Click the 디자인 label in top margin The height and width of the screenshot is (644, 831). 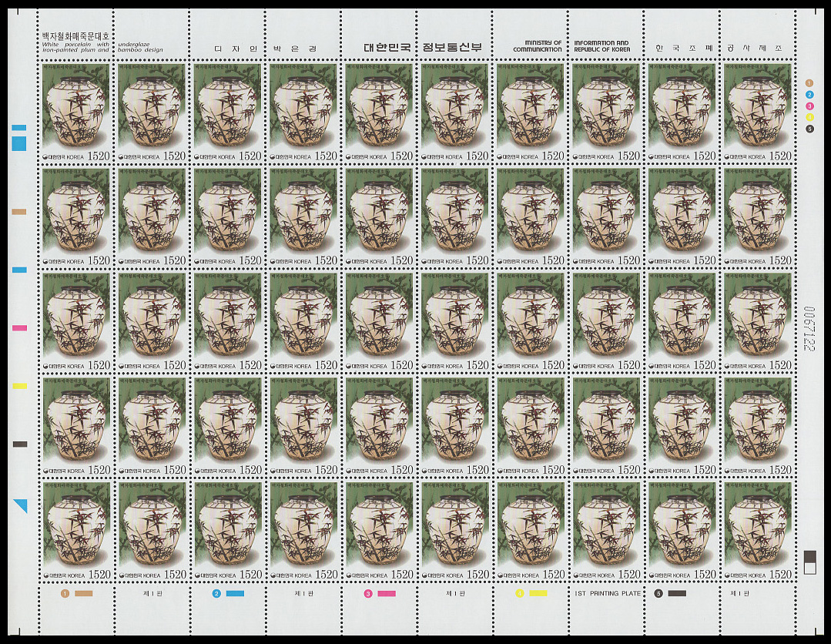click(236, 49)
